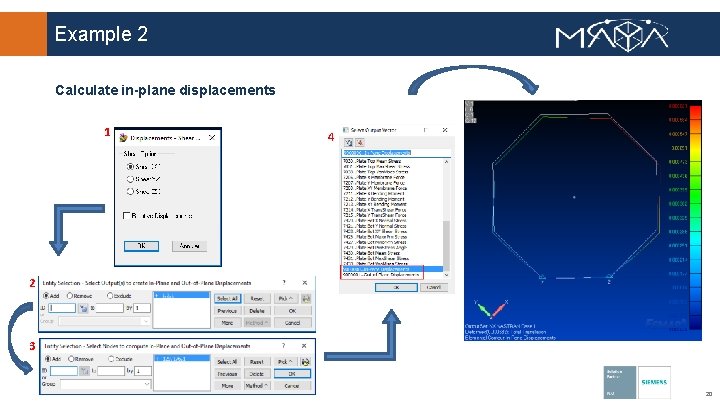Viewport: 720px width, 405px height.
Task: Click the Select Output Vector title icon
Action: [x=346, y=130]
